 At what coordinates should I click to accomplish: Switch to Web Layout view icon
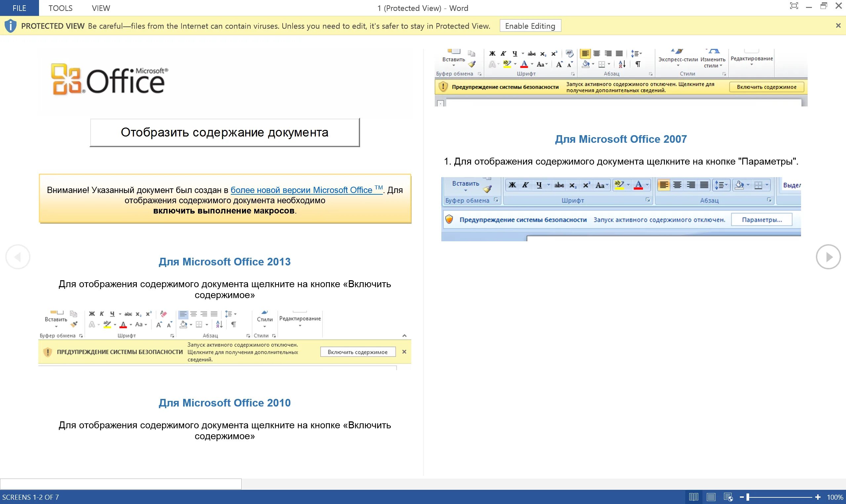pyautogui.click(x=728, y=497)
